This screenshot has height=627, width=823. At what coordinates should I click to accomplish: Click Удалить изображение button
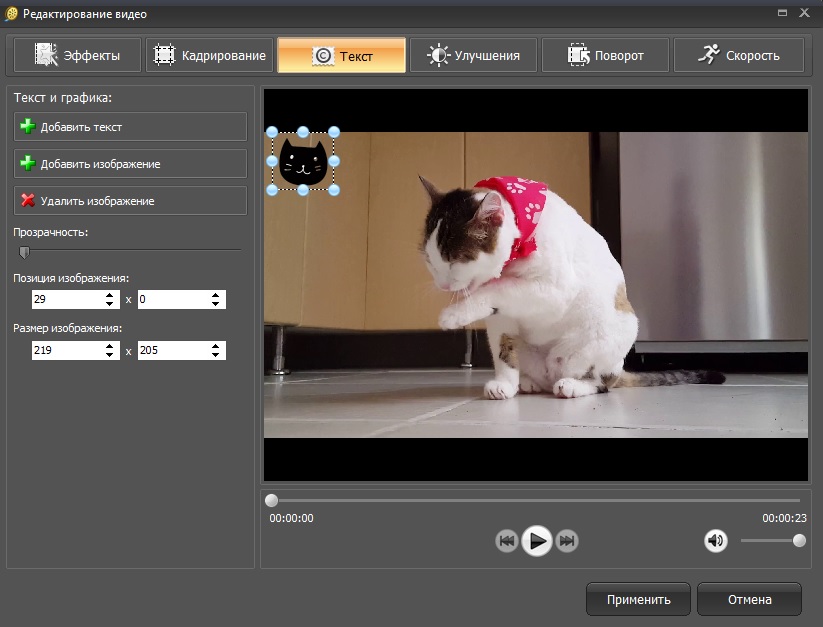click(130, 200)
